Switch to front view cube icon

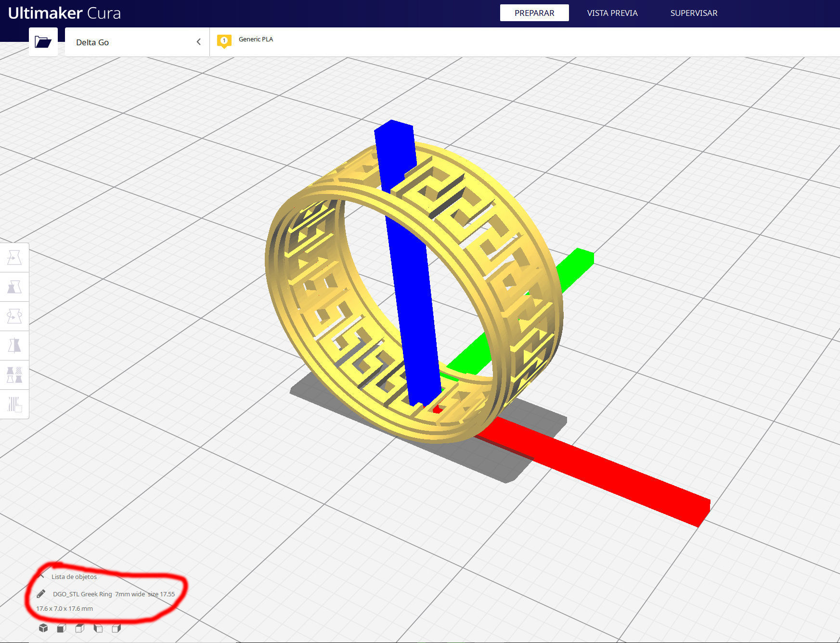click(62, 628)
